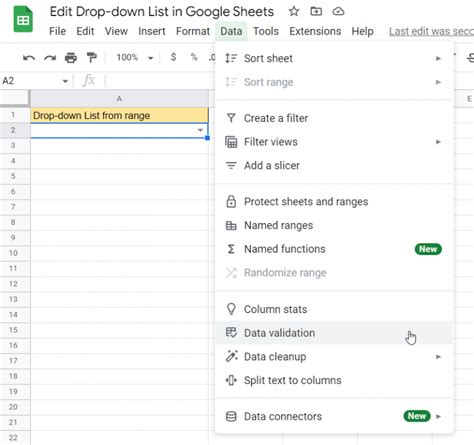Expand the Data cleanup submenu

tap(438, 357)
